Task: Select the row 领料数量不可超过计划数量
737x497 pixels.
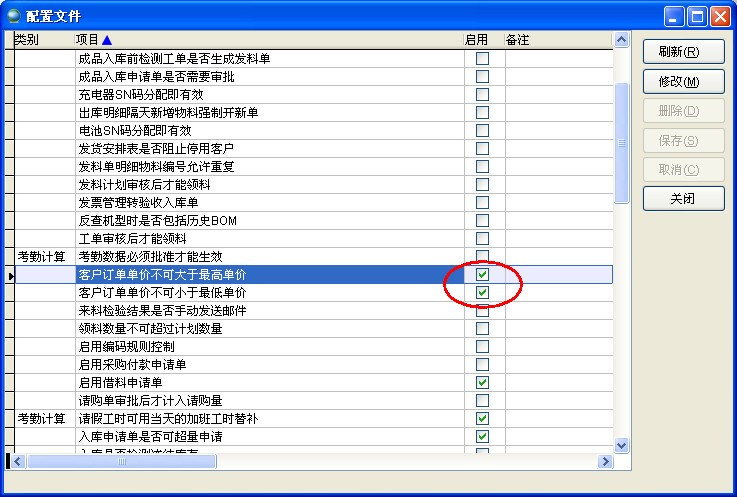Action: point(150,328)
